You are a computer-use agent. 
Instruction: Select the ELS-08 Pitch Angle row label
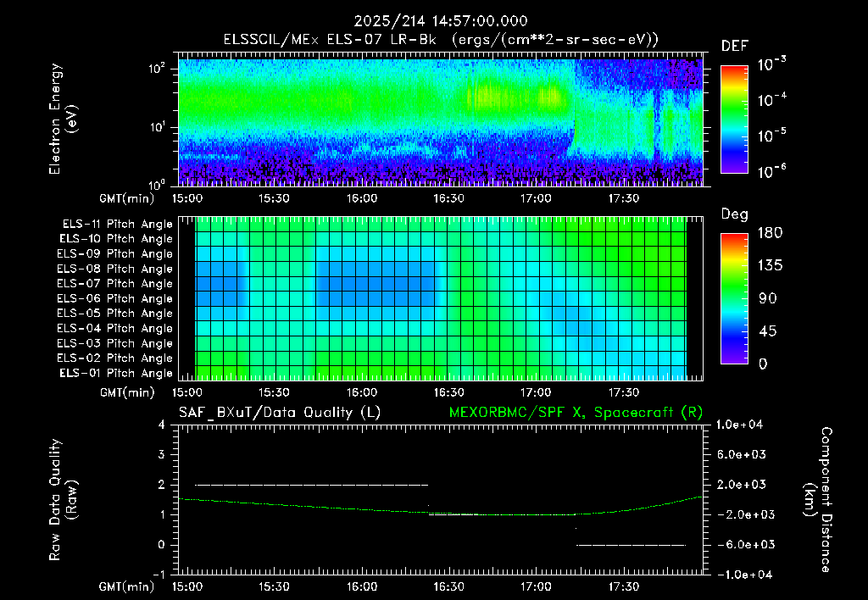[x=115, y=269]
